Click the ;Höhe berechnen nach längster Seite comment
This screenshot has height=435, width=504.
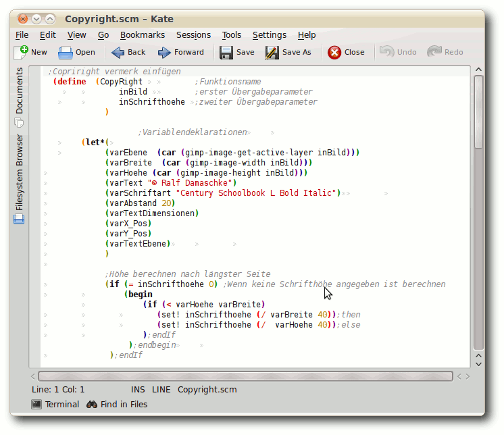[x=188, y=274]
